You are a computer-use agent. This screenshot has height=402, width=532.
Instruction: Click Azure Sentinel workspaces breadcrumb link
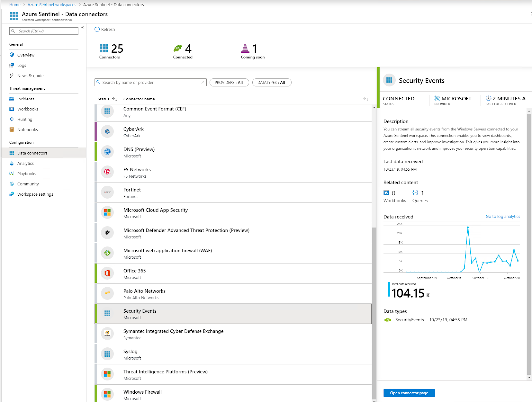pyautogui.click(x=52, y=5)
